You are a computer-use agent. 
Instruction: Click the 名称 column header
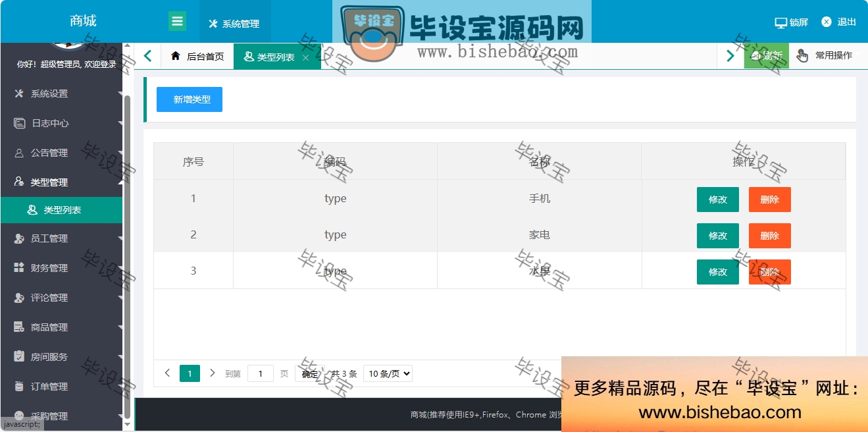[x=540, y=161]
